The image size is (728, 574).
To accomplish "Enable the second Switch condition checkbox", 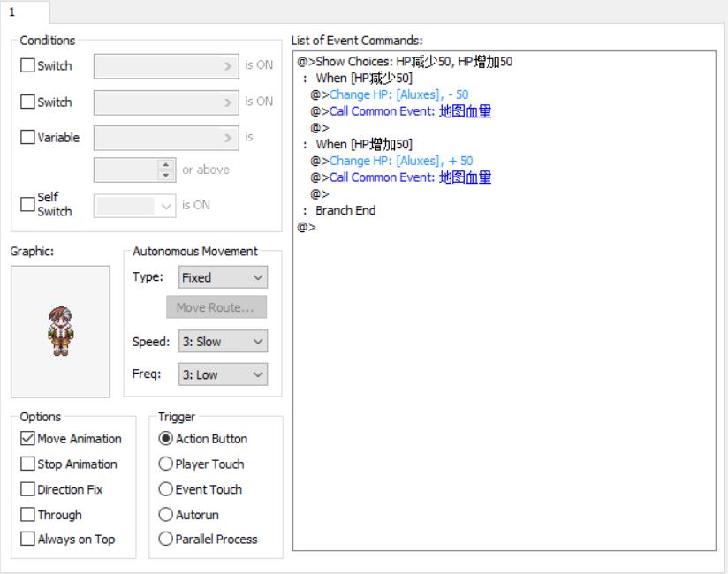I will pyautogui.click(x=27, y=102).
